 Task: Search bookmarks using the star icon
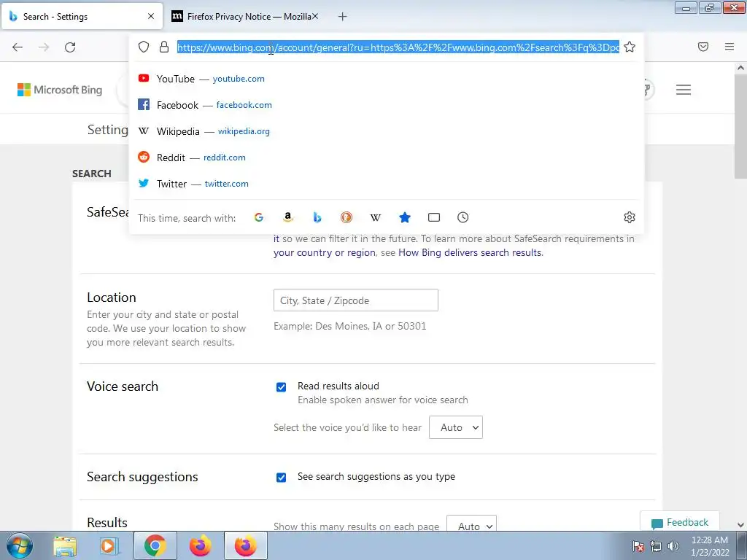click(404, 217)
